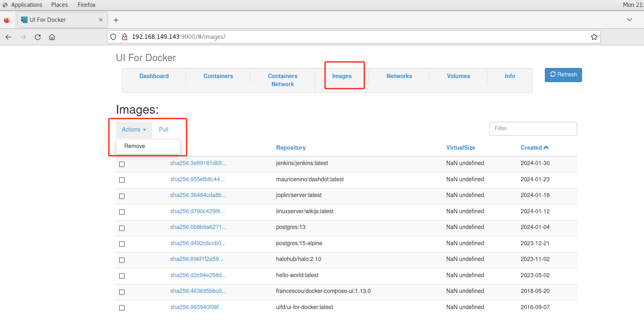The width and height of the screenshot is (644, 335).
Task: Open the Pull image link
Action: [164, 129]
